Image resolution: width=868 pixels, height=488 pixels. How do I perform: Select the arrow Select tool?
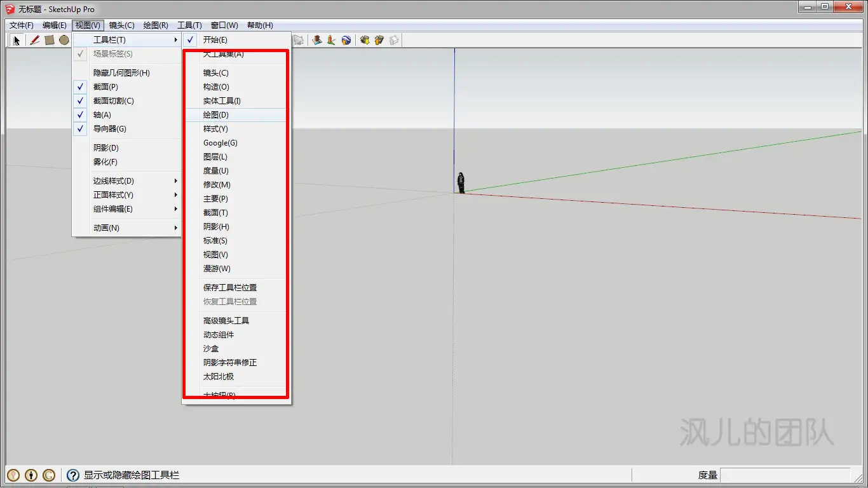(17, 40)
